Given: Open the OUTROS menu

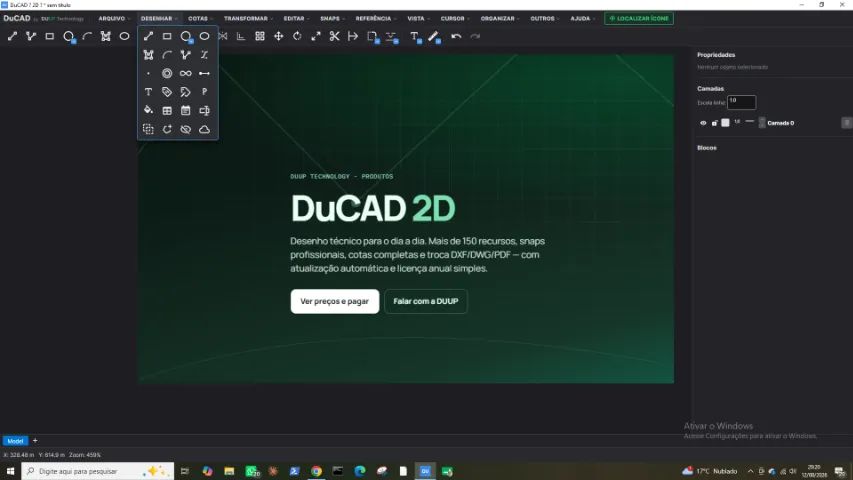Looking at the screenshot, I should (545, 19).
